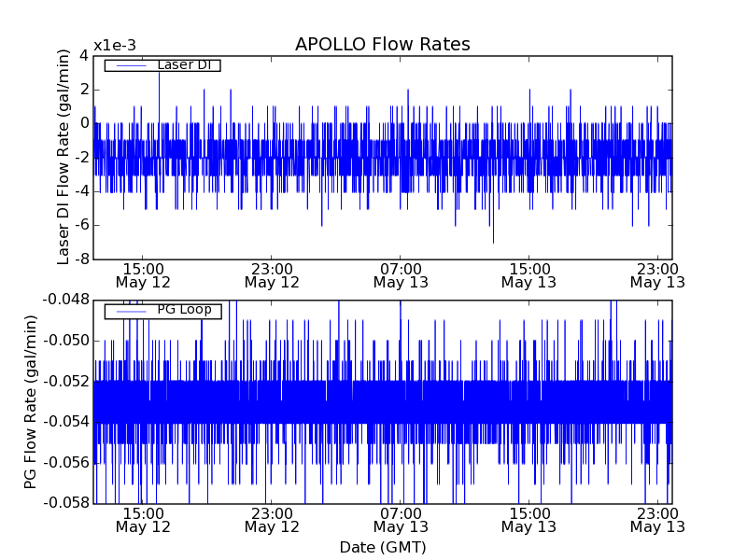Click the blue line sample in PG Loop legend
The image size is (747, 560).
[129, 311]
